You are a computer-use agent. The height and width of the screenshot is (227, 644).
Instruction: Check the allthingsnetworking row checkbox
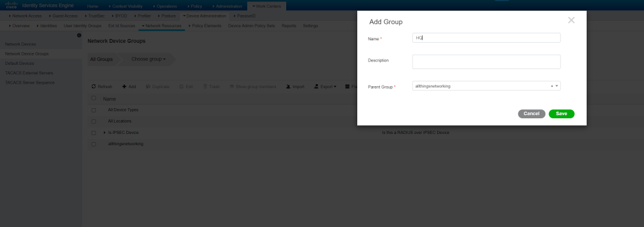point(94,145)
